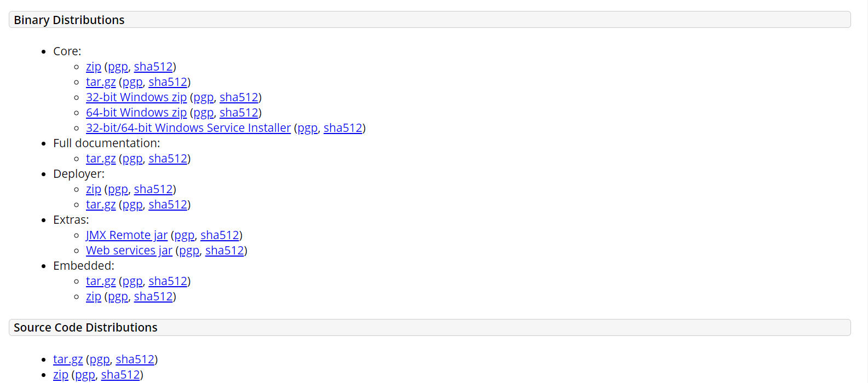Screen dimensions: 868x383
Task: Open the 64-bit Windows zip link
Action: click(x=136, y=113)
